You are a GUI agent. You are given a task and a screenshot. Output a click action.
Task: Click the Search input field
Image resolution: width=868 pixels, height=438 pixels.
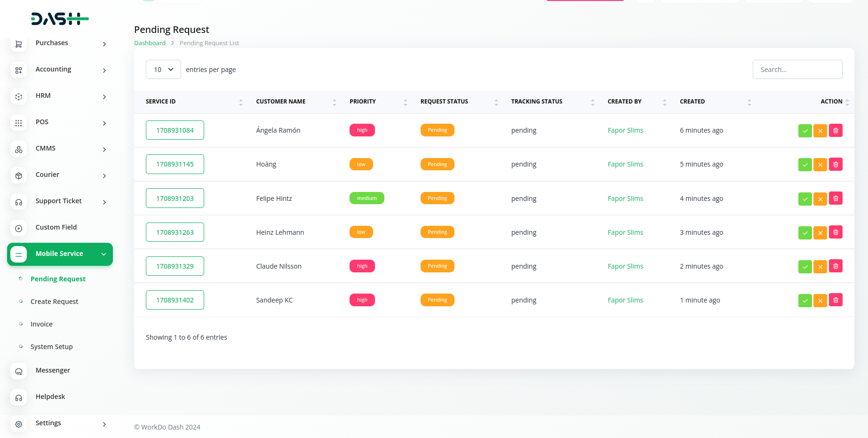[797, 70]
